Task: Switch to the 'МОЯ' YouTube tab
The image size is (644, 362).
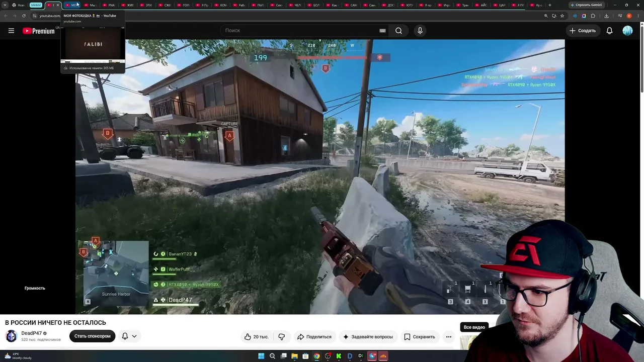Action: (71, 5)
